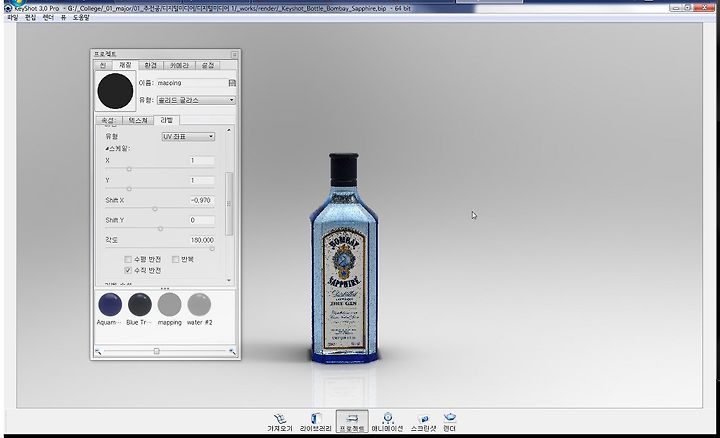Image resolution: width=720 pixels, height=438 pixels.
Task: Click the Scale X slider handle
Action: (x=129, y=169)
